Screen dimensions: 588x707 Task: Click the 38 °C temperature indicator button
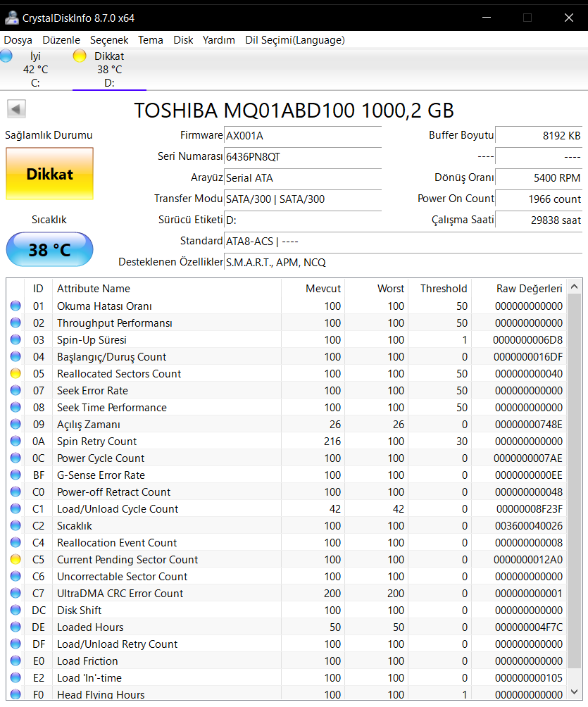[49, 249]
